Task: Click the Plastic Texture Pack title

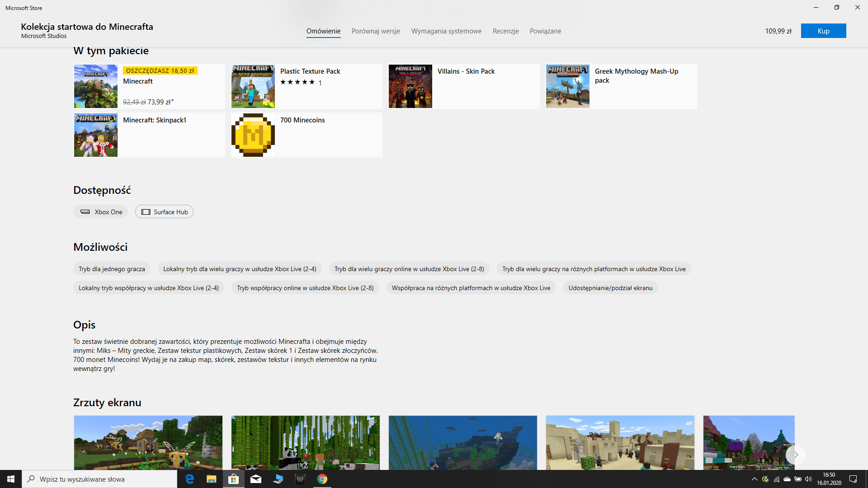Action: 310,71
